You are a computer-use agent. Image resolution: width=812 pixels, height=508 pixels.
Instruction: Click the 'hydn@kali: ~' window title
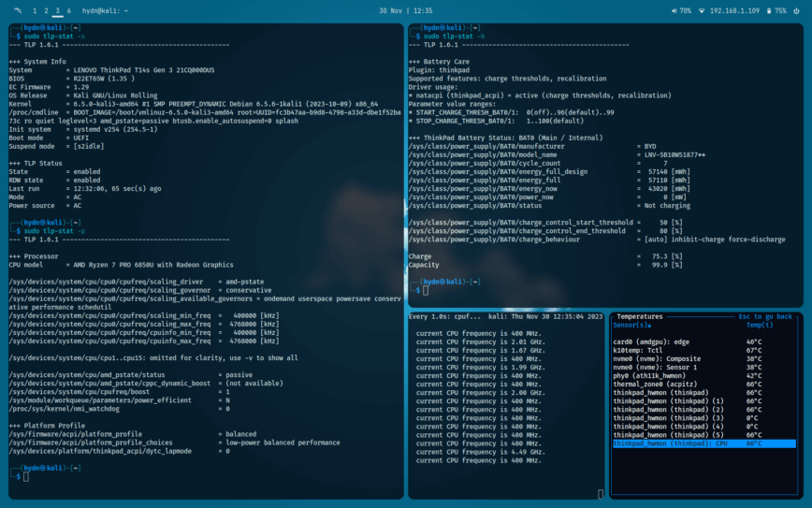[105, 11]
